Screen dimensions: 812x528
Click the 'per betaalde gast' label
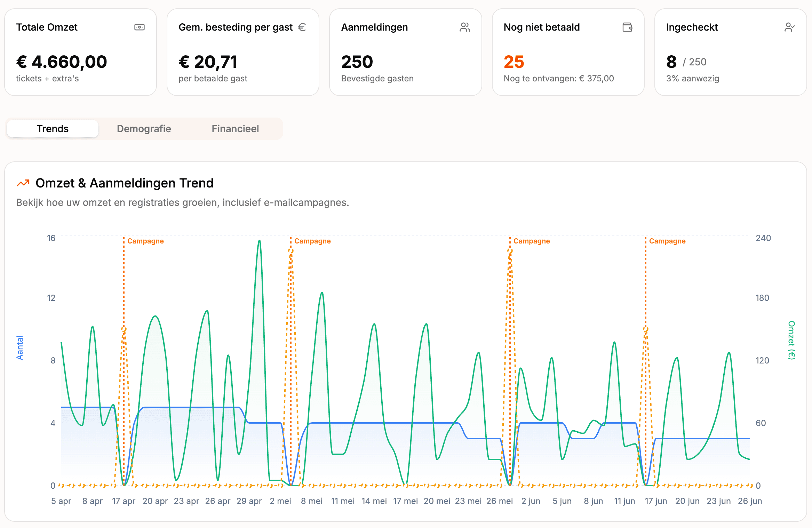(213, 79)
